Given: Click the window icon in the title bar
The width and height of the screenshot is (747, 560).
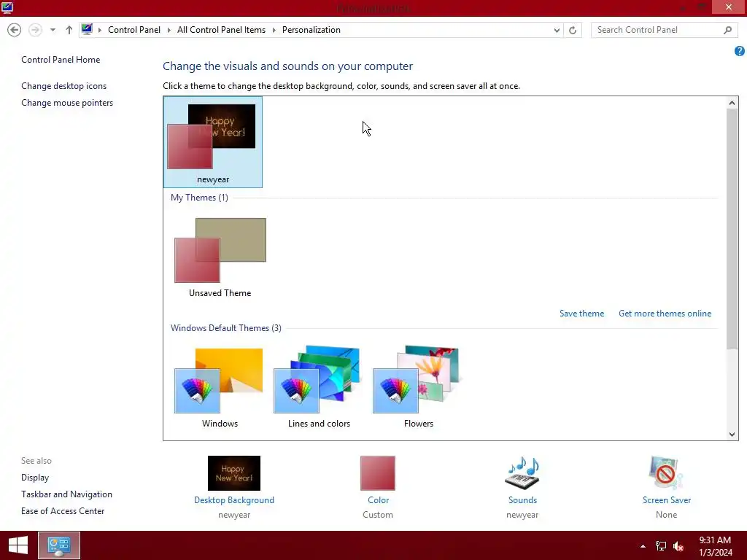Looking at the screenshot, I should (x=7, y=7).
